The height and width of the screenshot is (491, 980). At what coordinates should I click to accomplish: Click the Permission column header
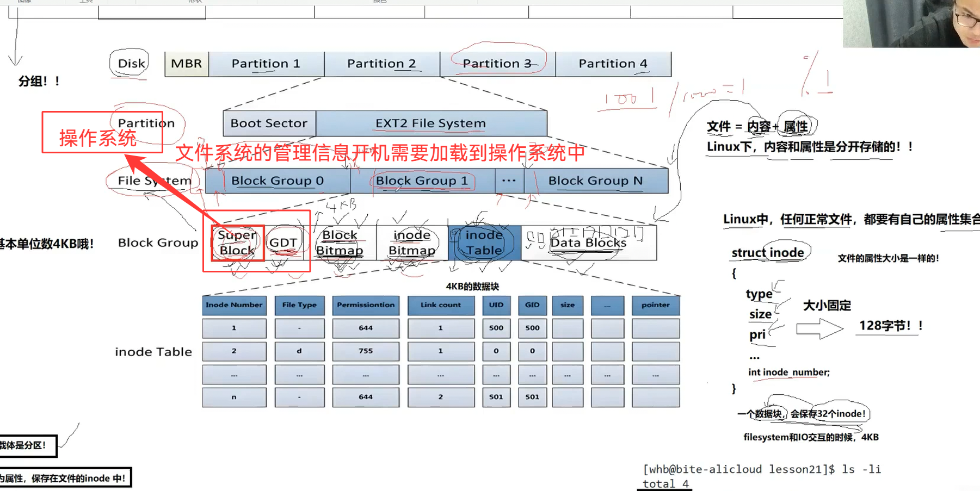pos(366,305)
